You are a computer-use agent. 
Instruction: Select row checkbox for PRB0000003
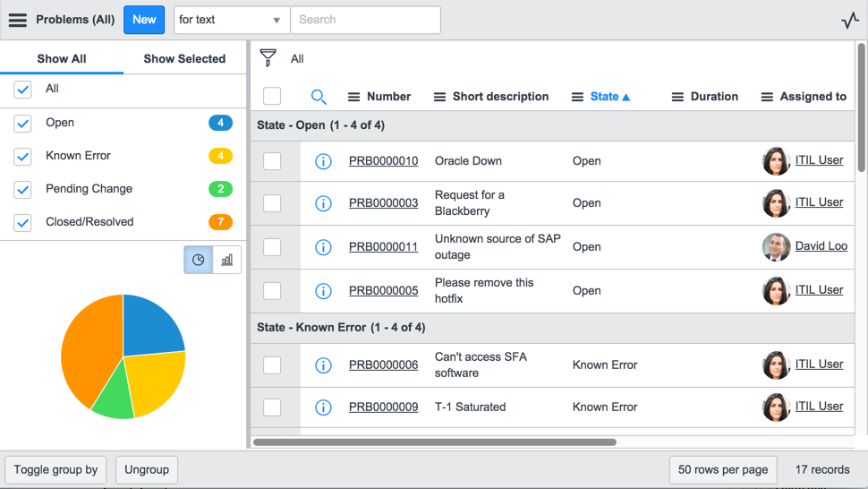coord(272,203)
